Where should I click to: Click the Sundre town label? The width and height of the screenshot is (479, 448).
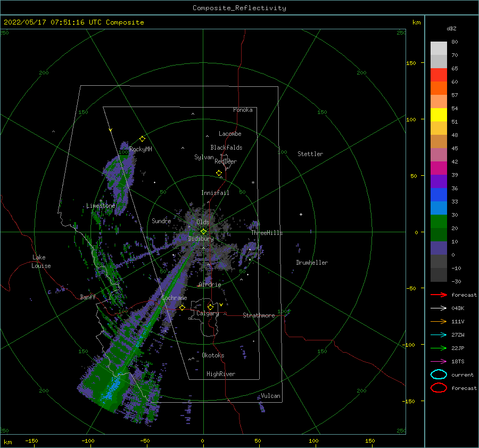tap(161, 221)
